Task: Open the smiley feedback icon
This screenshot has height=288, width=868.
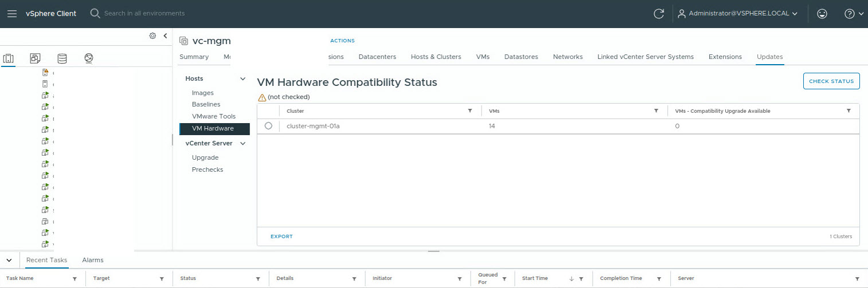Action: (x=822, y=14)
